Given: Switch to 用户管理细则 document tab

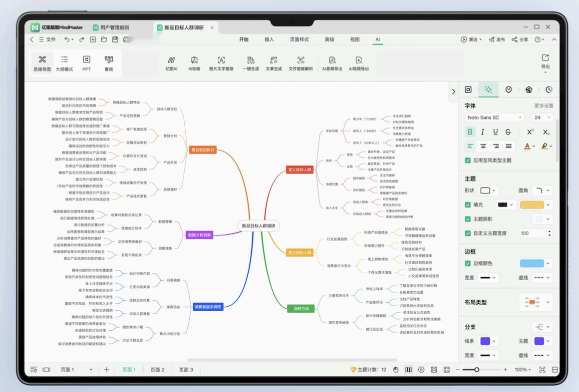Looking at the screenshot, I should [111, 27].
